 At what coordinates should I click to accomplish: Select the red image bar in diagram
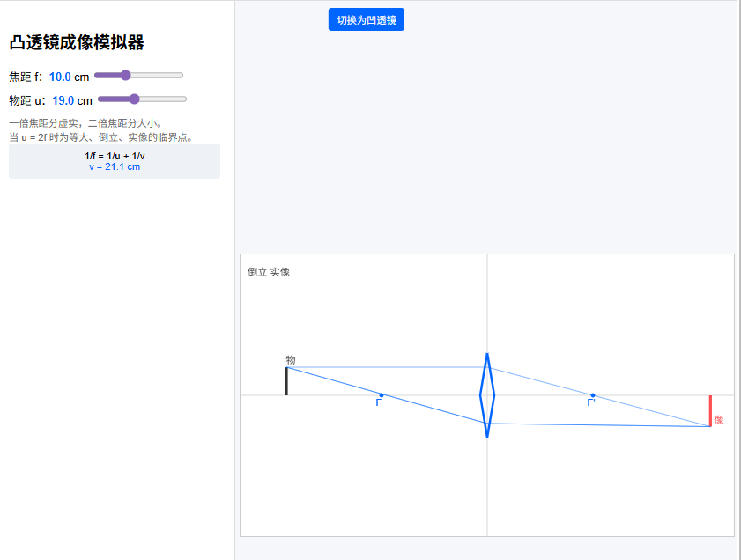coord(710,410)
